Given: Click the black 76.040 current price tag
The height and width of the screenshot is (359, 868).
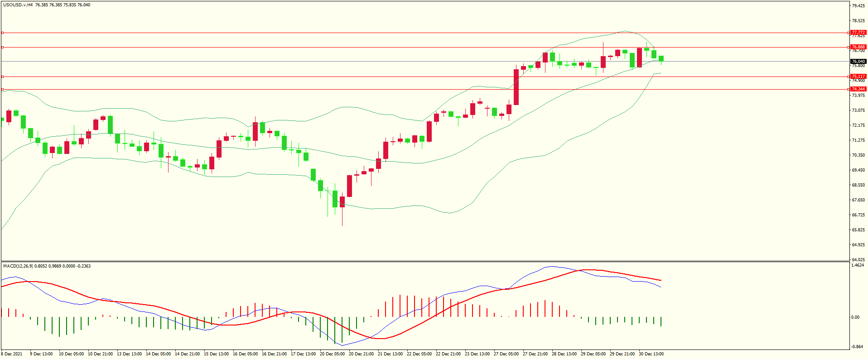Looking at the screenshot, I should 858,62.
